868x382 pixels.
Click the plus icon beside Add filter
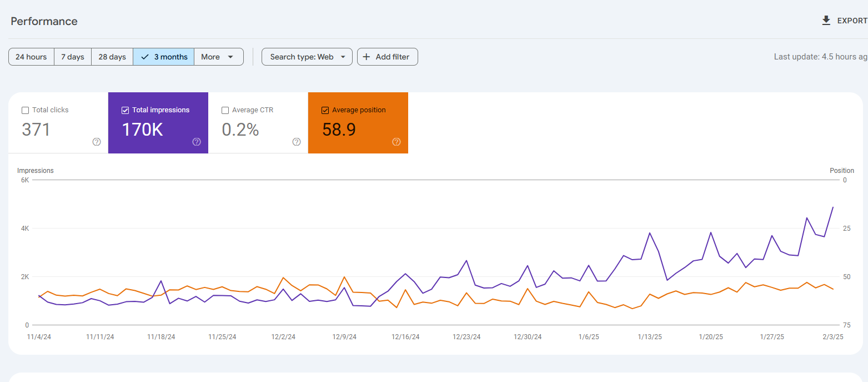click(x=367, y=57)
